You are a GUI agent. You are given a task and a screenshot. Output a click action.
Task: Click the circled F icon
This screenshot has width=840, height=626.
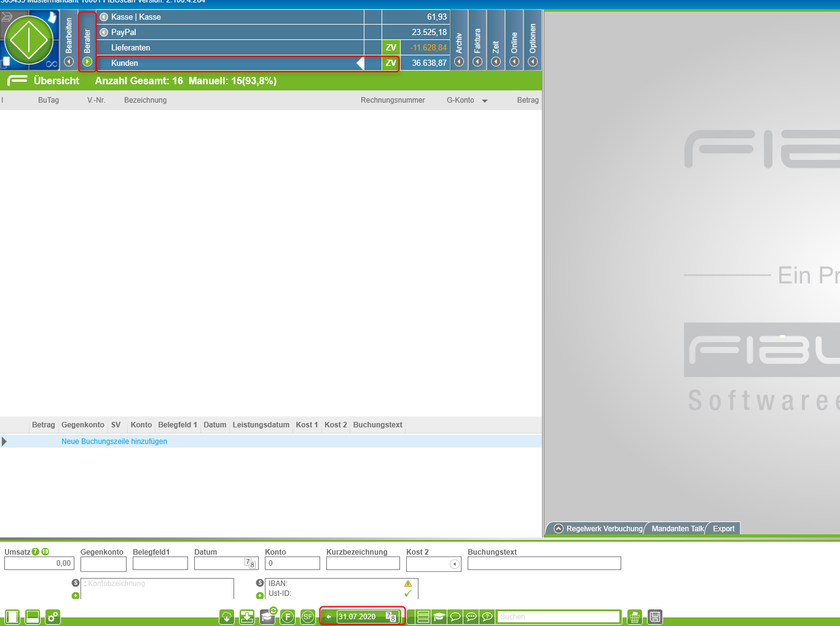tap(288, 617)
